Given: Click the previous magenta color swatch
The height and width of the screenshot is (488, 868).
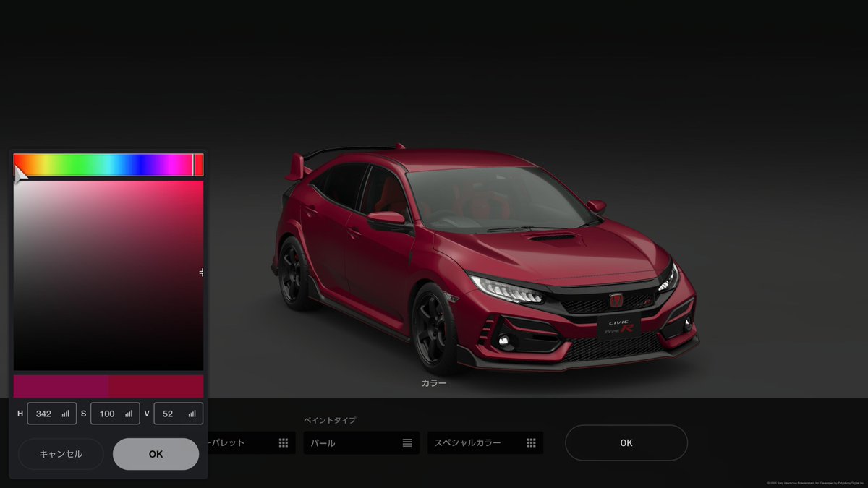Looking at the screenshot, I should click(x=61, y=386).
